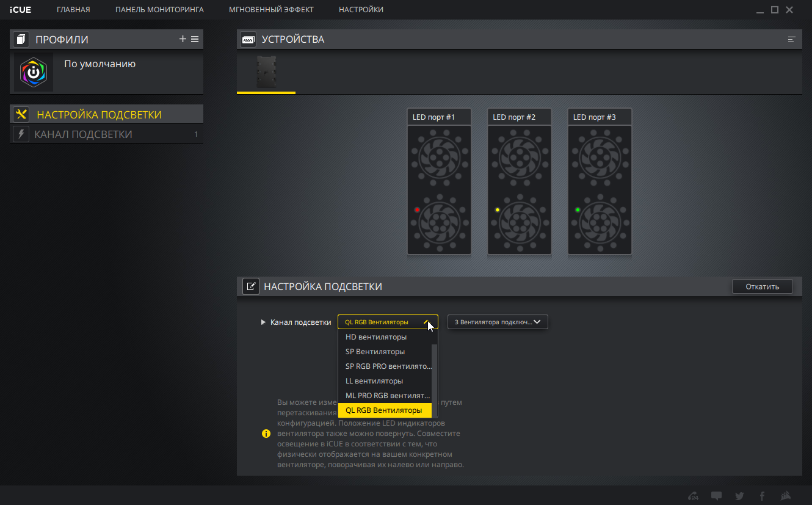The height and width of the screenshot is (505, 812).
Task: Open the "3 Вентилятора подключ..." dropdown
Action: click(498, 322)
